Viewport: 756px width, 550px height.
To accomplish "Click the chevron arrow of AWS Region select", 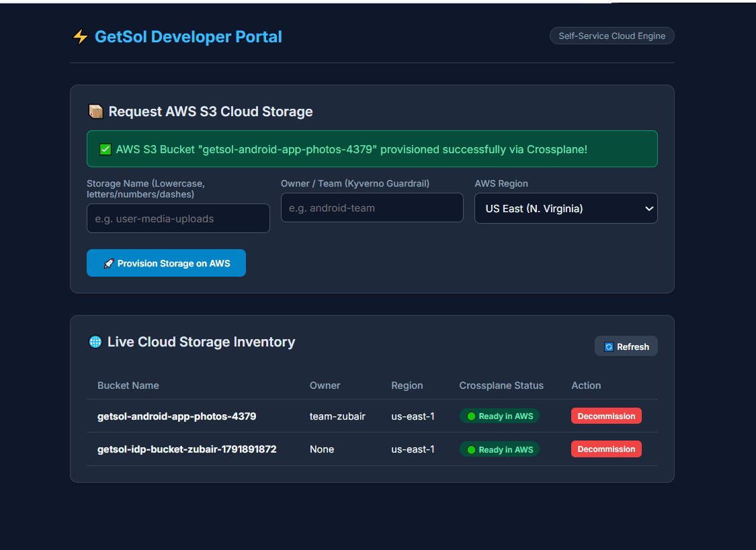I will point(649,209).
